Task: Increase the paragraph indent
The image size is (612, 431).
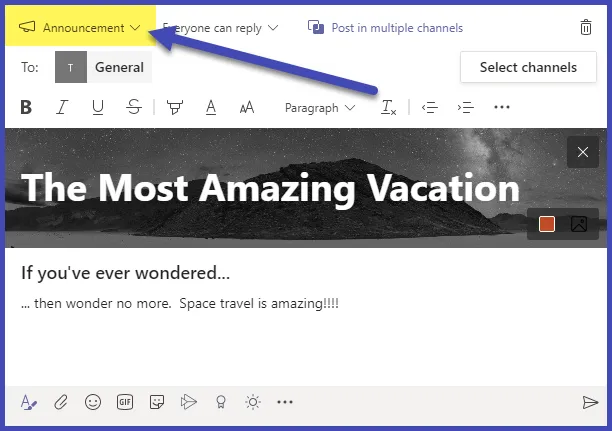Action: pos(465,107)
